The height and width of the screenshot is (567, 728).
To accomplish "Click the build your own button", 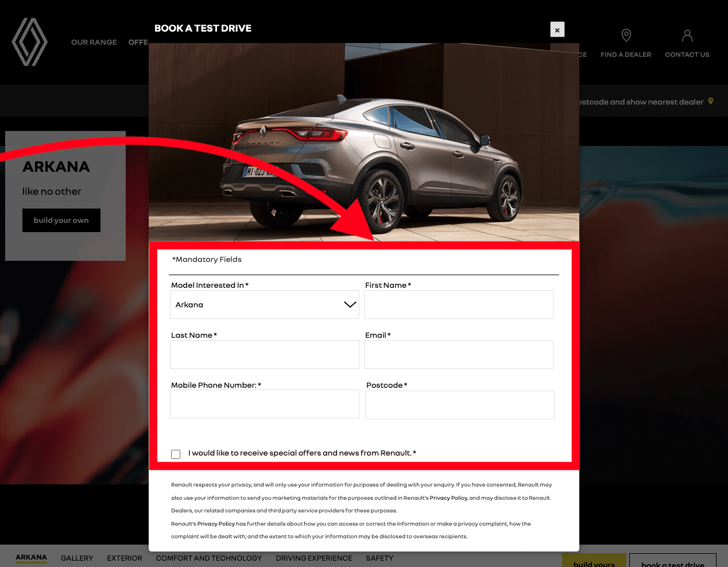I will (61, 221).
